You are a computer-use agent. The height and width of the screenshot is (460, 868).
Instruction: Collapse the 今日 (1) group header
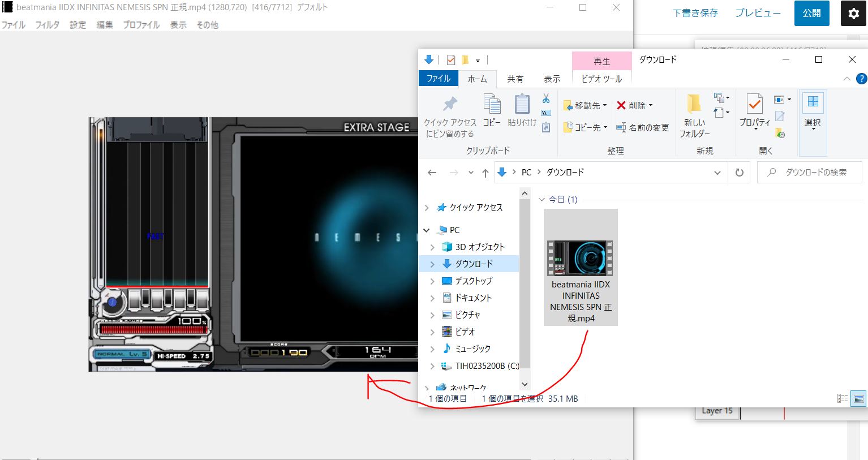coord(542,199)
